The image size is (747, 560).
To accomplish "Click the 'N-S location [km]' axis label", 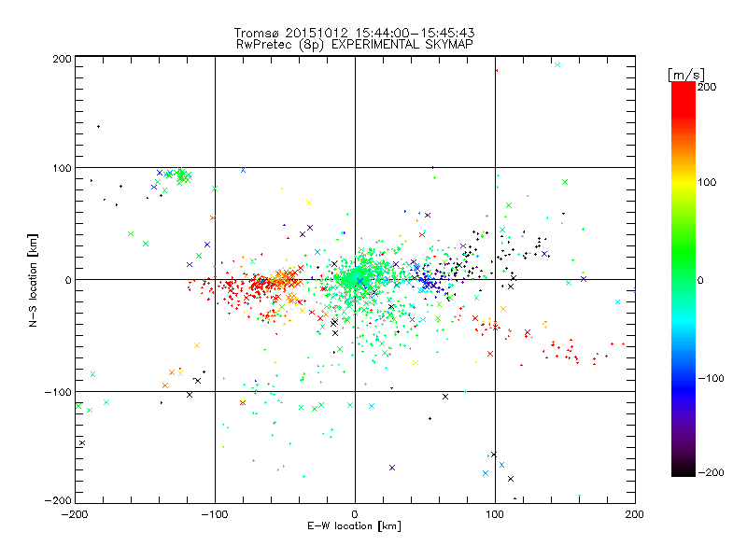I will [33, 281].
